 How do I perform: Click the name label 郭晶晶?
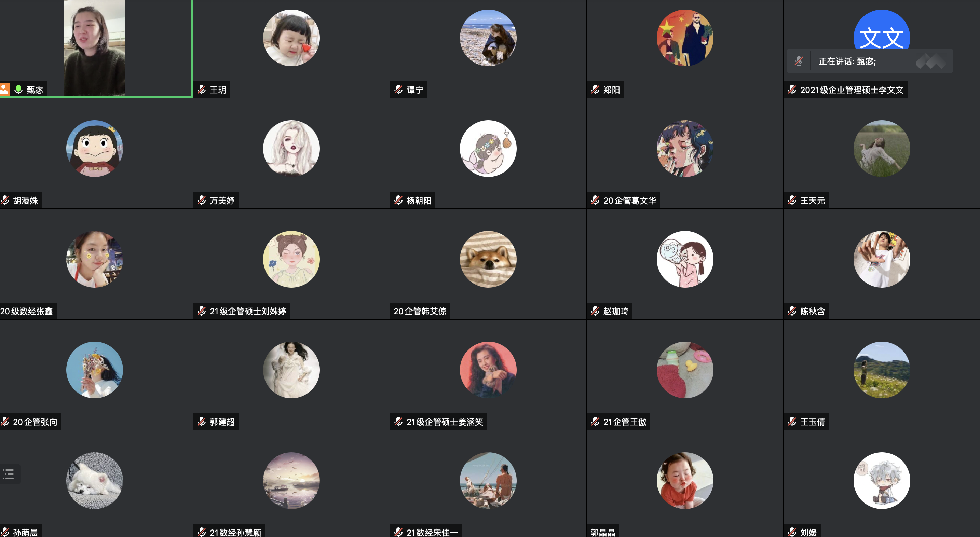[603, 532]
